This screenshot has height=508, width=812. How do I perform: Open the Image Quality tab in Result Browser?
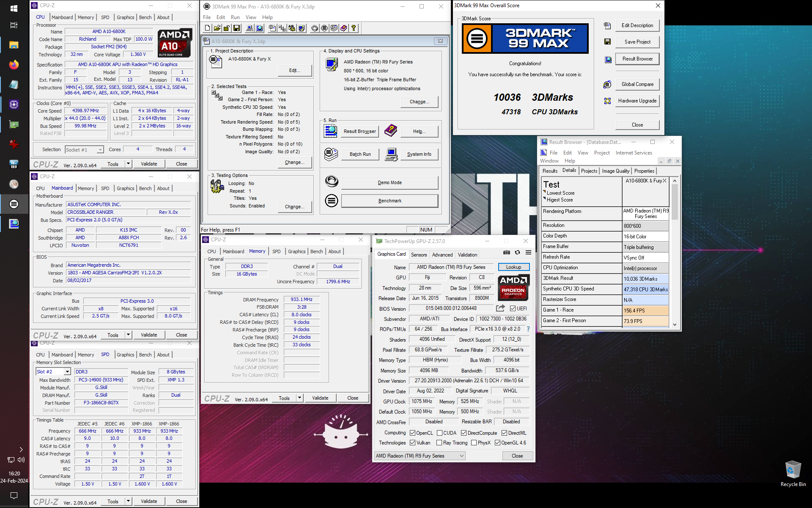point(616,171)
